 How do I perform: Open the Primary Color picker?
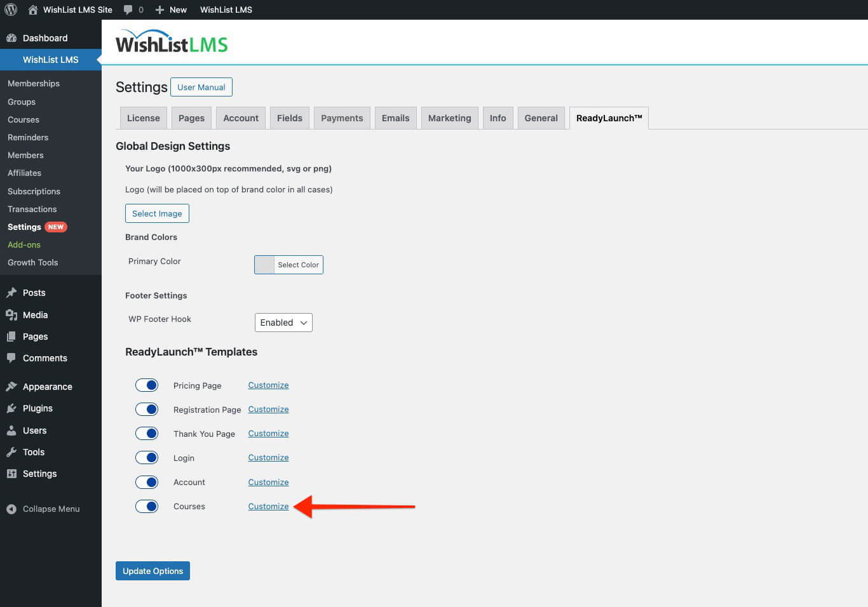point(288,265)
